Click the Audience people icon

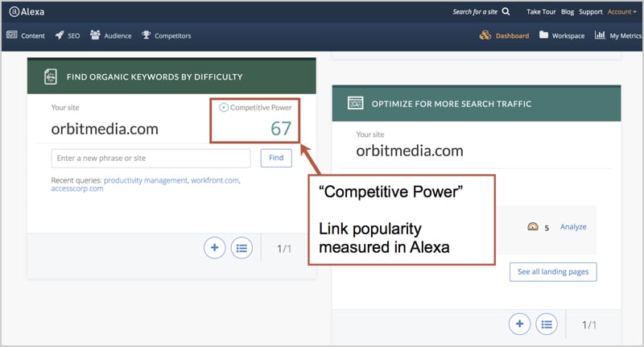(95, 35)
